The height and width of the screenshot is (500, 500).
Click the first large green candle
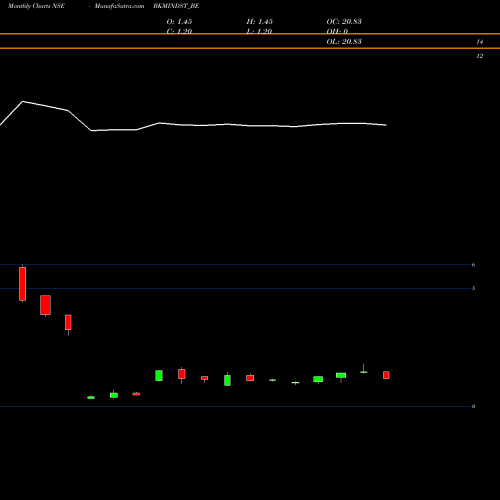click(159, 375)
